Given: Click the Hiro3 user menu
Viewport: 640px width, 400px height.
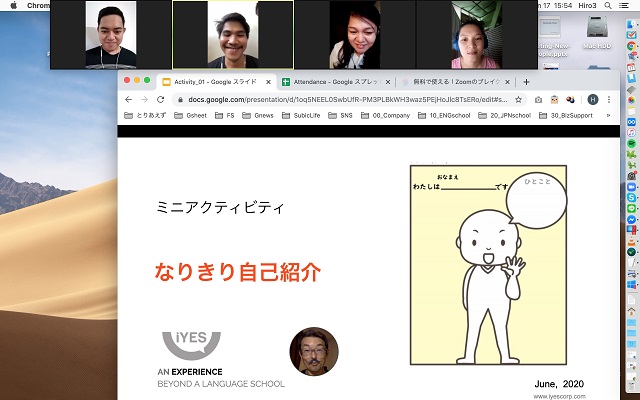Looking at the screenshot, I should [x=587, y=5].
